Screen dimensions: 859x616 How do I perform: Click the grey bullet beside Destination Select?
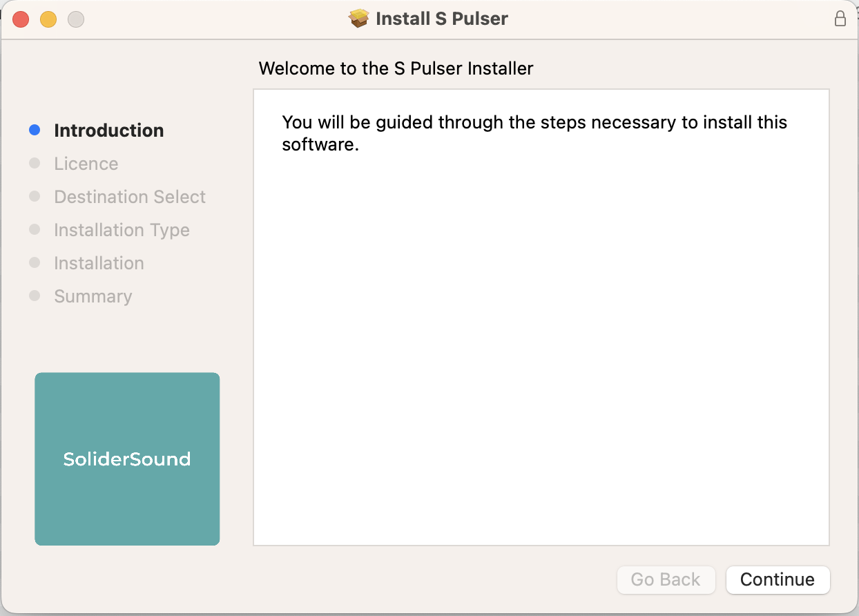(x=35, y=197)
